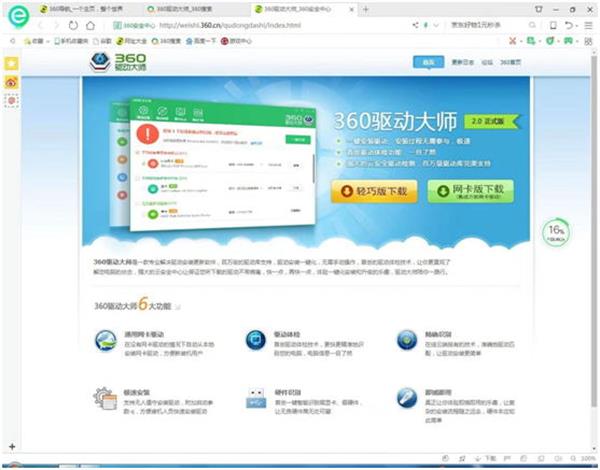Click the page vertical scrollbar
This screenshot has width=600, height=470.
594,230
